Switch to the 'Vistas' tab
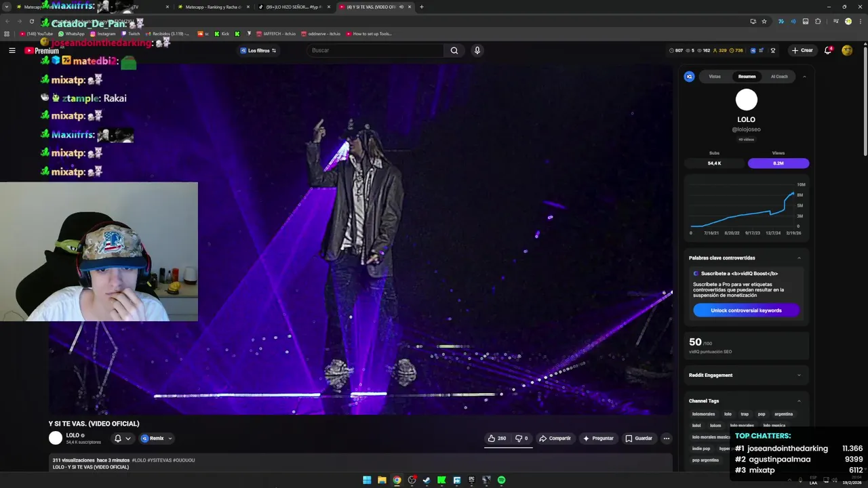The height and width of the screenshot is (488, 868). pyautogui.click(x=715, y=77)
